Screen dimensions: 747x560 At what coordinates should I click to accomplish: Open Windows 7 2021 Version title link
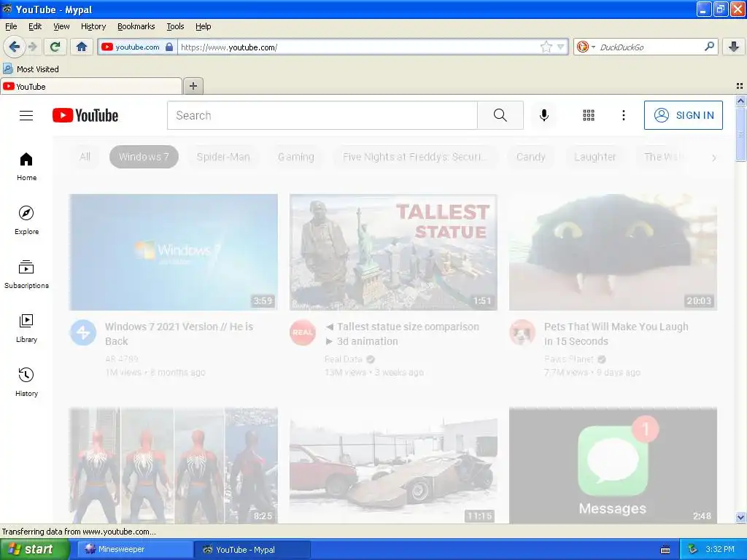point(179,334)
